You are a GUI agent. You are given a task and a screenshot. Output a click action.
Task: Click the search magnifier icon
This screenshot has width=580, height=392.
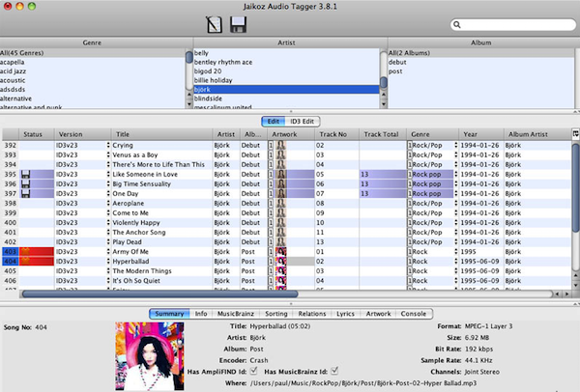[x=457, y=26]
